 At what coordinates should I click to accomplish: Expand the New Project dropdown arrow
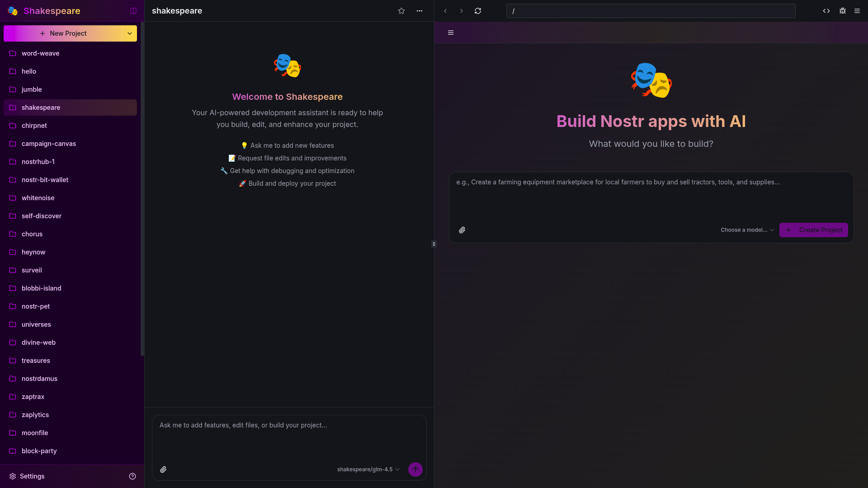[130, 33]
